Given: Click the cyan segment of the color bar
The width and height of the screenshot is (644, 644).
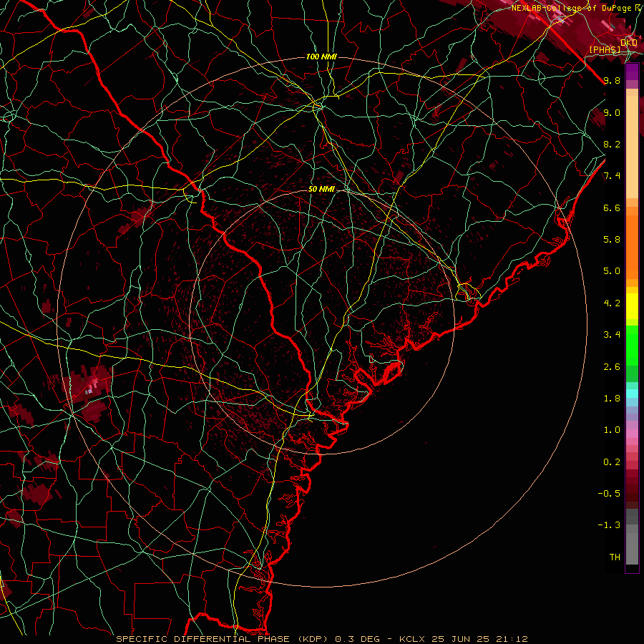Looking at the screenshot, I should click(632, 394).
